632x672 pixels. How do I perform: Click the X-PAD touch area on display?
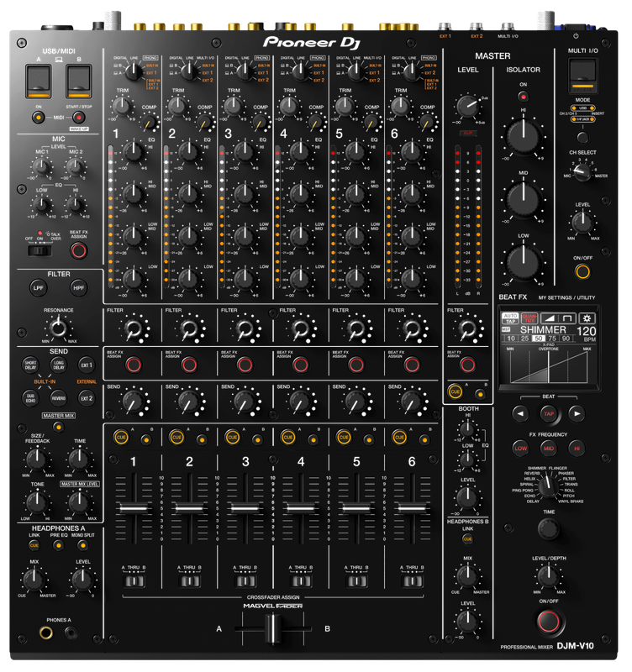click(549, 367)
